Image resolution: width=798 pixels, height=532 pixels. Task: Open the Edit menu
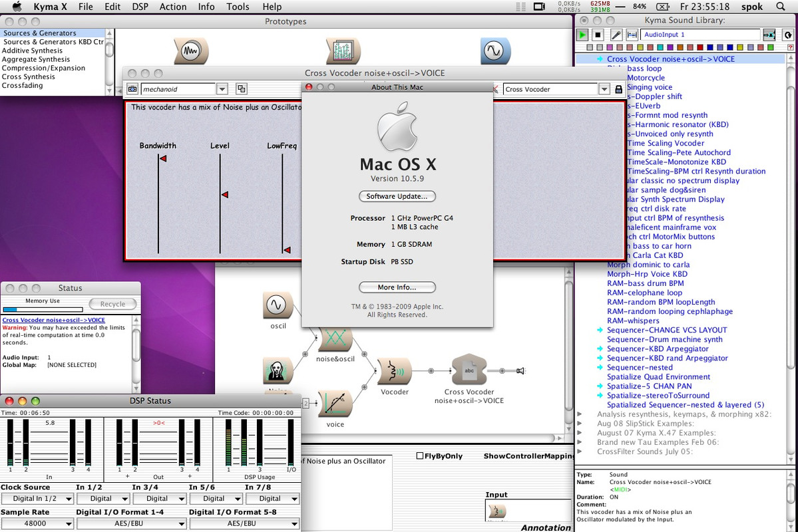click(112, 7)
